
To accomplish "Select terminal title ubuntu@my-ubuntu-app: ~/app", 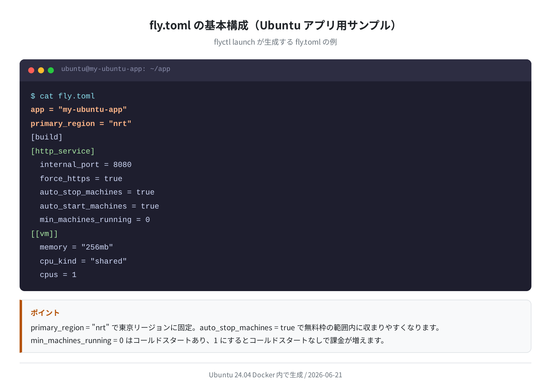I will (116, 69).
